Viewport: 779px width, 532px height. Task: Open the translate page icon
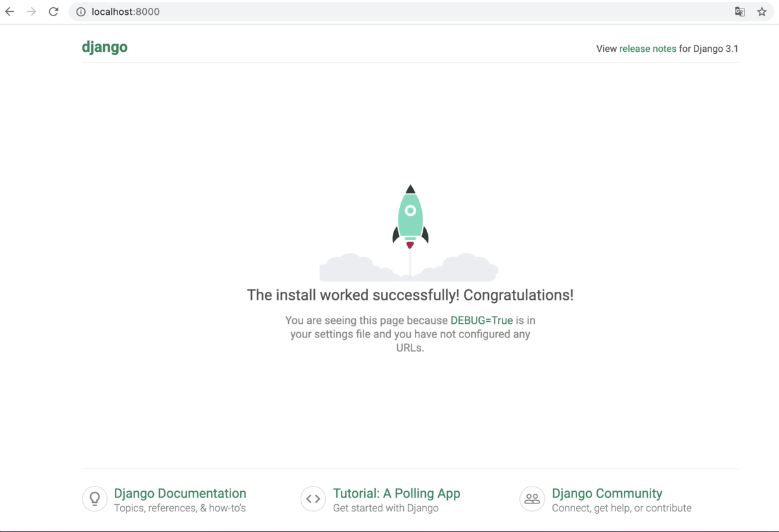click(739, 12)
